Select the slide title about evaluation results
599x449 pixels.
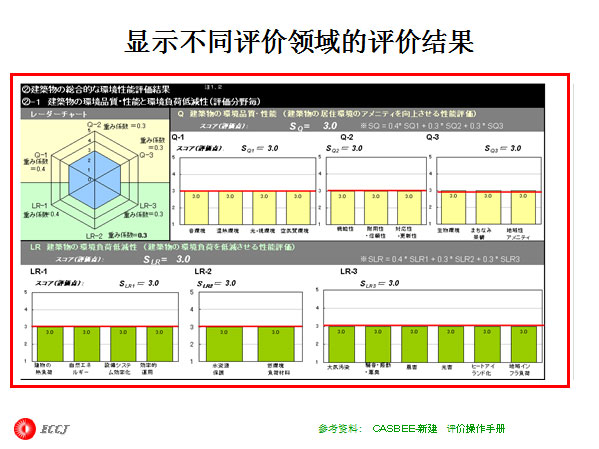300,42
